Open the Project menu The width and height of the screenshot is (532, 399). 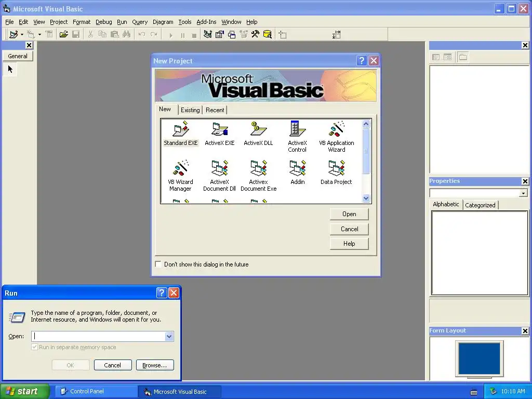pos(59,22)
